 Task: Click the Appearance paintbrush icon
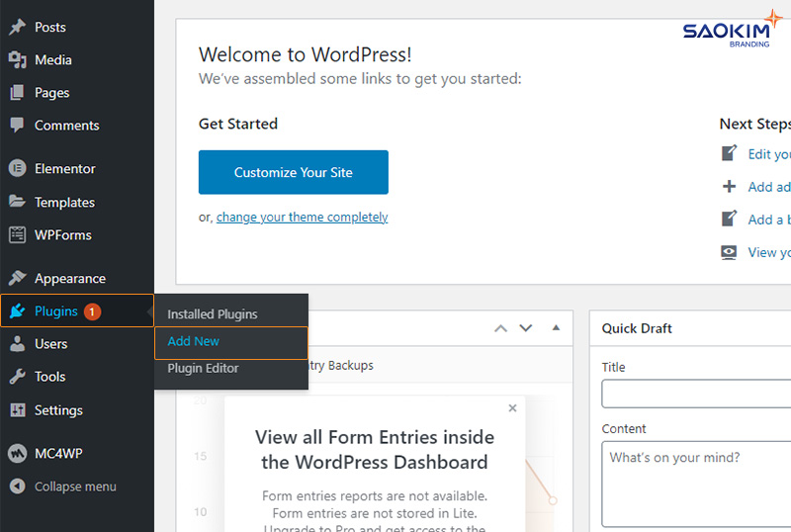17,278
